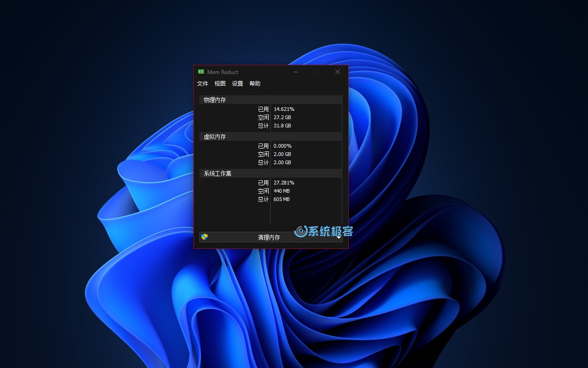The height and width of the screenshot is (368, 588).
Task: Select the 系统工作集 group header
Action: coord(271,173)
